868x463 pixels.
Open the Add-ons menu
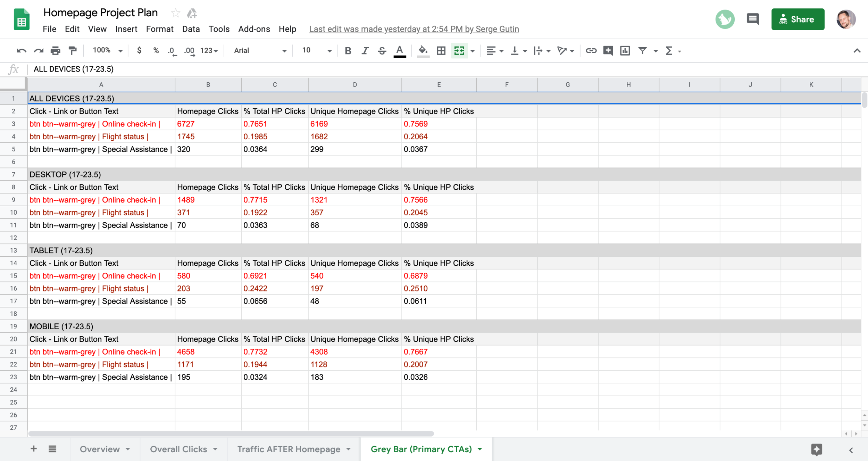tap(254, 29)
